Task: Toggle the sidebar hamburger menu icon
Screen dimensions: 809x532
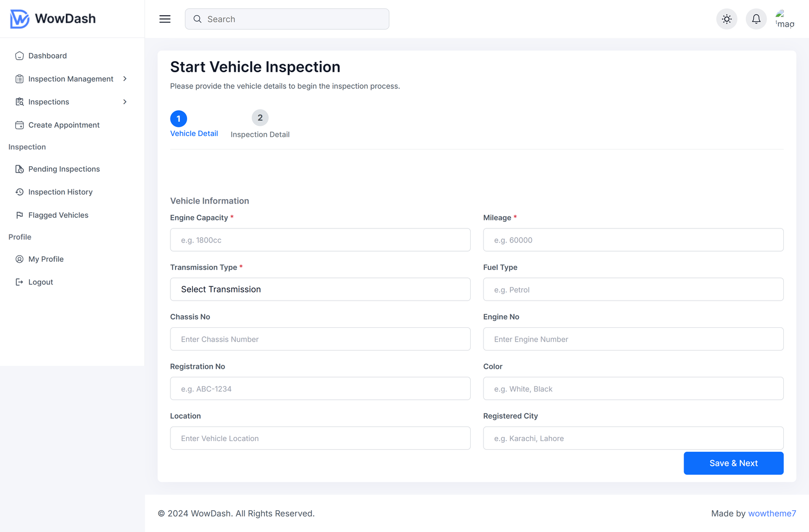Action: pyautogui.click(x=165, y=19)
